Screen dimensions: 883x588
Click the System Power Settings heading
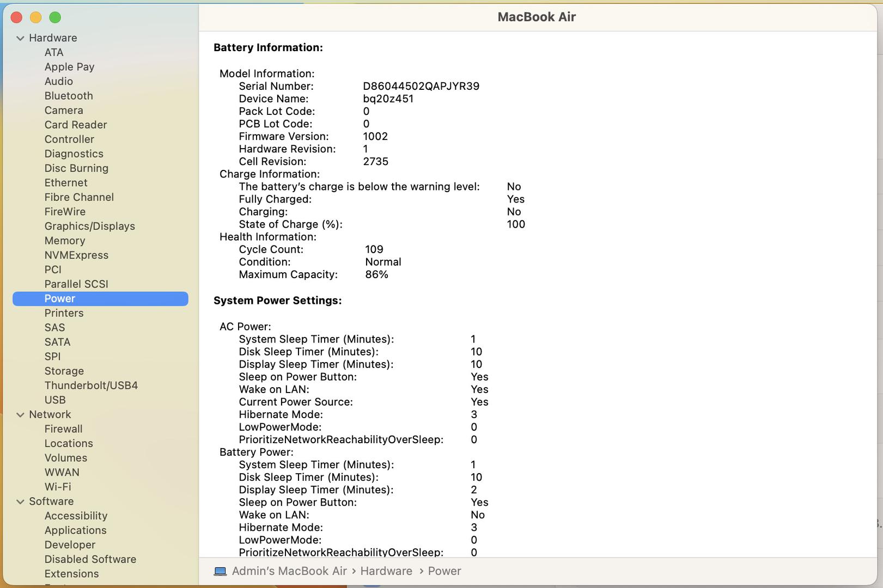277,301
